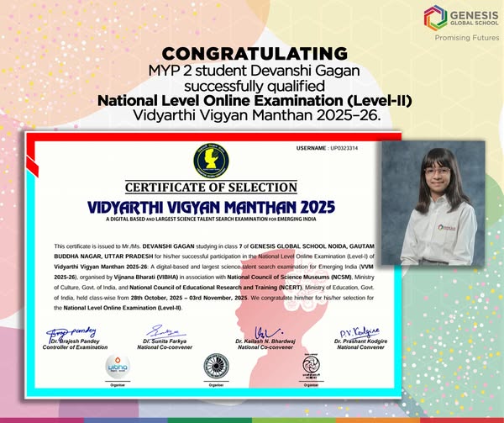Image resolution: width=504 pixels, height=423 pixels.
Task: Click Dr. Prashant Kodgire's signature
Action: (x=360, y=330)
